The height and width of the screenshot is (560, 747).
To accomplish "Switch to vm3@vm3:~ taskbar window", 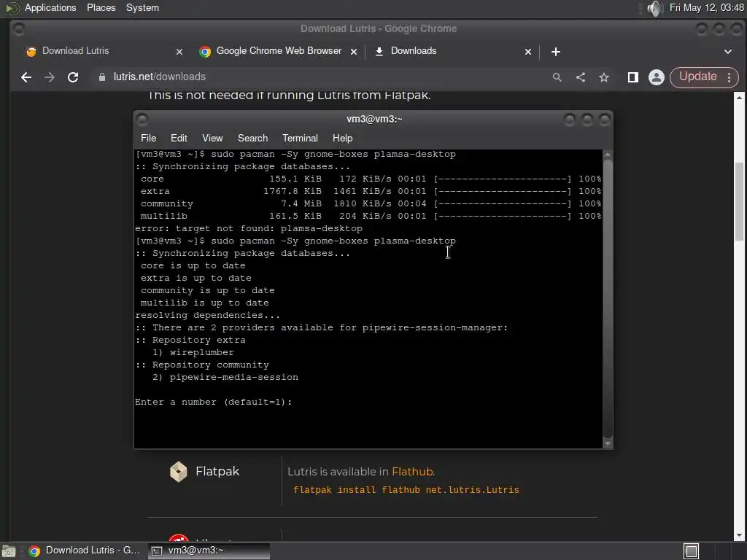I will pos(209,551).
